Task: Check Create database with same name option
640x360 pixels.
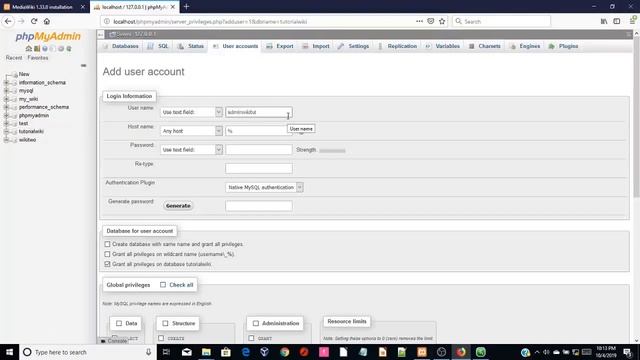Action: (x=107, y=244)
